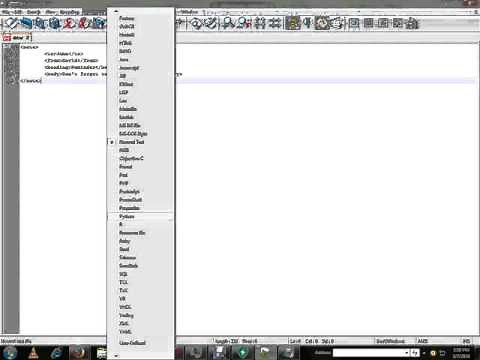Open the Encoding menu
480x360 pixels.
[70, 12]
